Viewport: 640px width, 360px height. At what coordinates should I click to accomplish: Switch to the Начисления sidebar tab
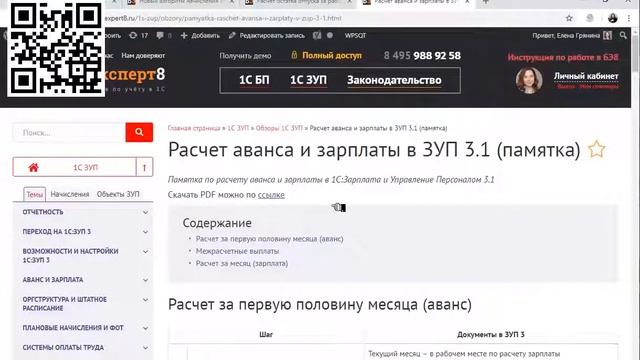point(70,194)
